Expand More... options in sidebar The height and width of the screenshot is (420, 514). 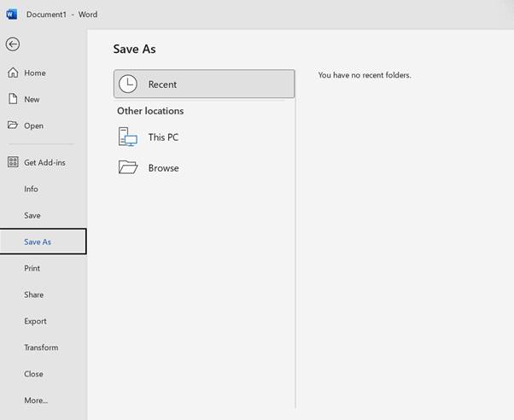[x=36, y=400]
